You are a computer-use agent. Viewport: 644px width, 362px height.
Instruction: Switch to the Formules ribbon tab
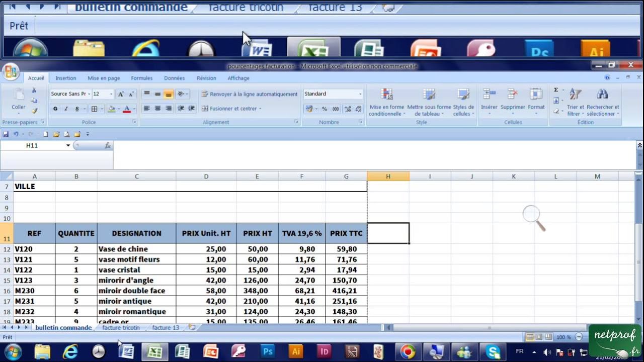click(142, 78)
